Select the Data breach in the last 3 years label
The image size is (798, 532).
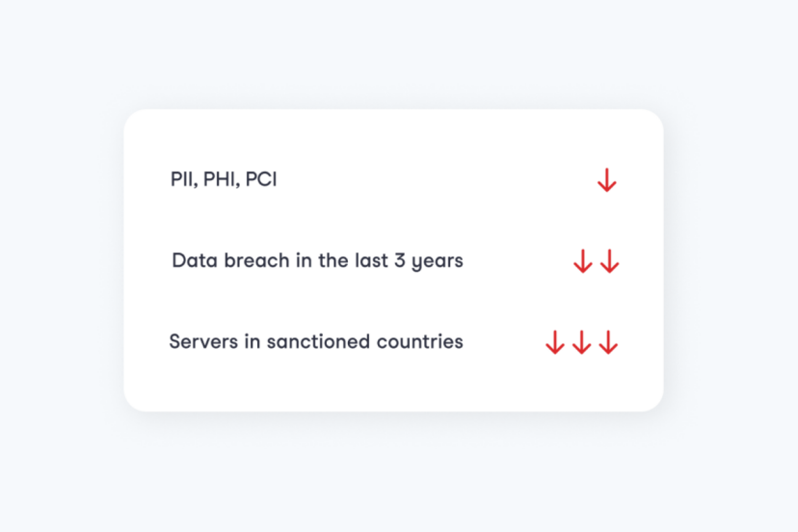[318, 260]
